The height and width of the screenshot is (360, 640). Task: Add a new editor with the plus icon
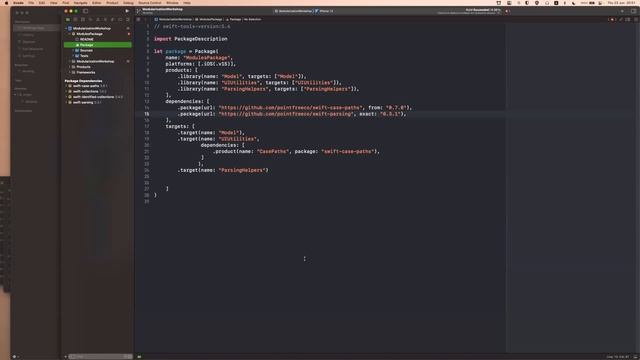[x=622, y=11]
